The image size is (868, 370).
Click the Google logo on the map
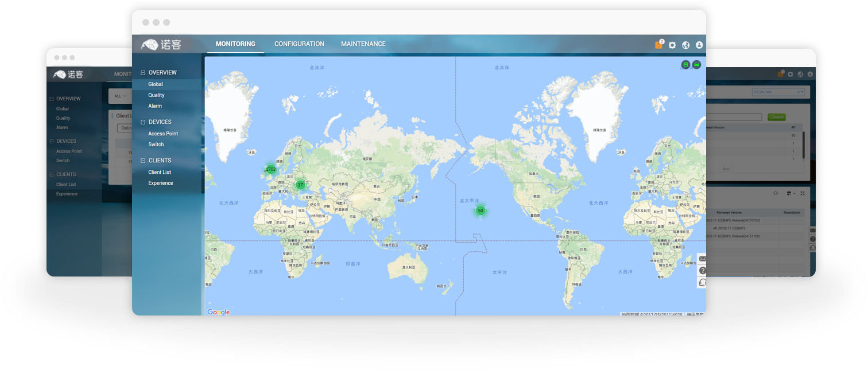coord(219,312)
